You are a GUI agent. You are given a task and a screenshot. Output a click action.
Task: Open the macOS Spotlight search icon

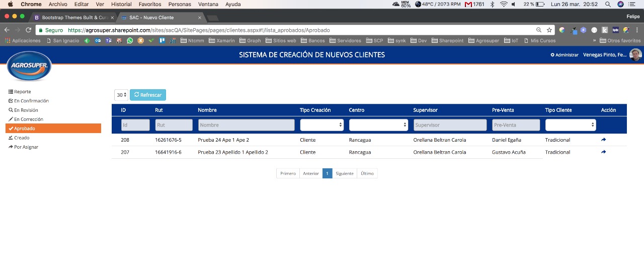608,4
